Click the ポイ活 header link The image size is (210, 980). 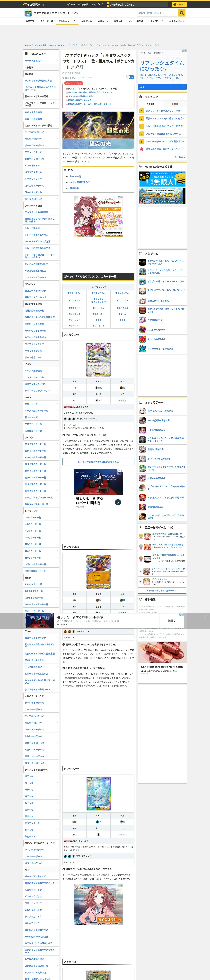(98, 5)
